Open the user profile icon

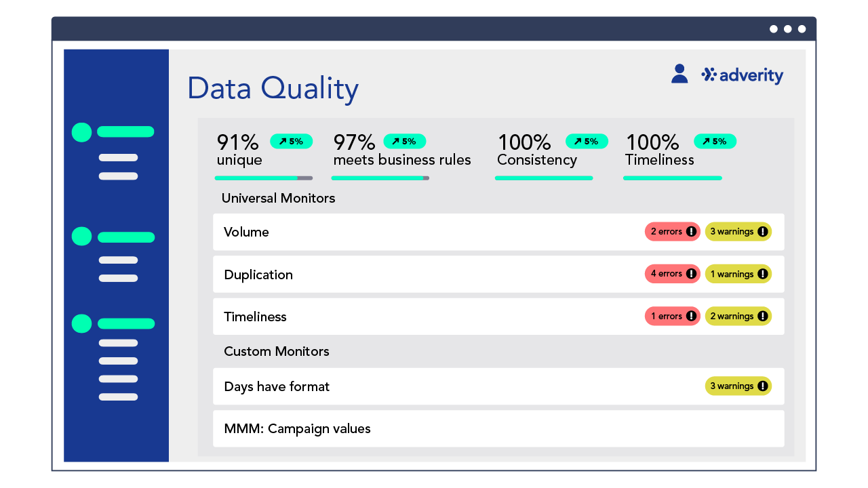pos(679,73)
